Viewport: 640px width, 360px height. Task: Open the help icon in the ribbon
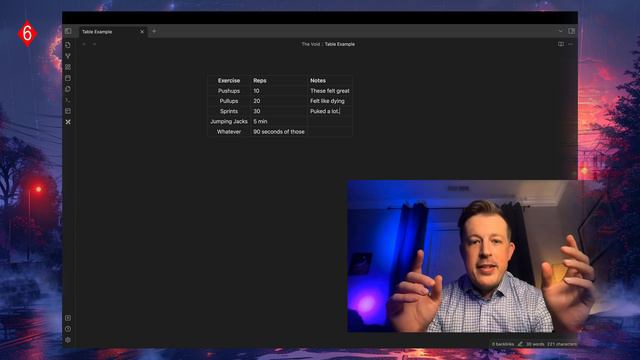[68, 329]
